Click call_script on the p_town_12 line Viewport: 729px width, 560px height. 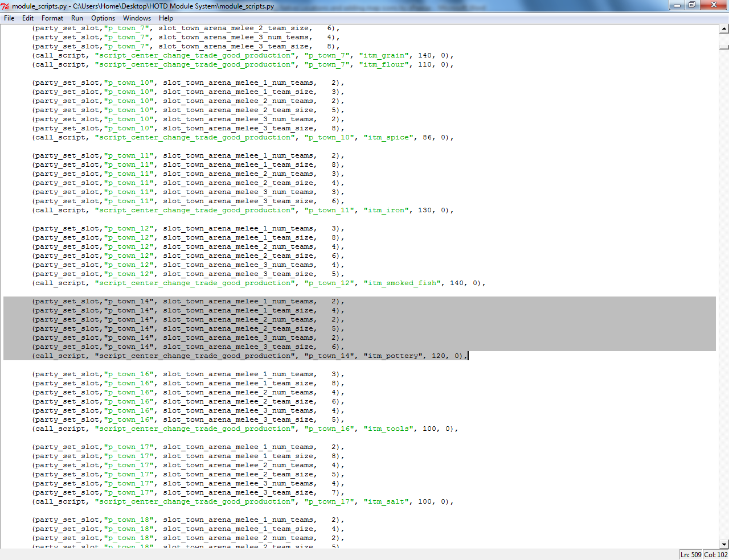60,283
